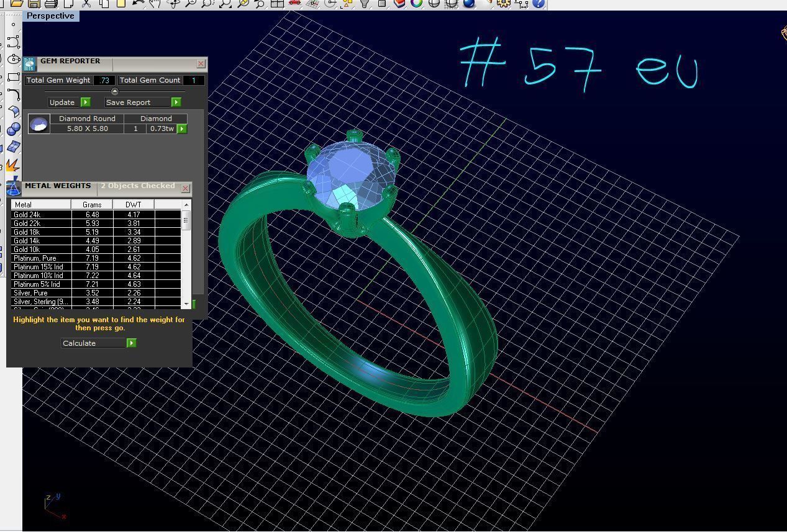Select the mesh surface tool icon
The image size is (787, 532).
coord(13,147)
